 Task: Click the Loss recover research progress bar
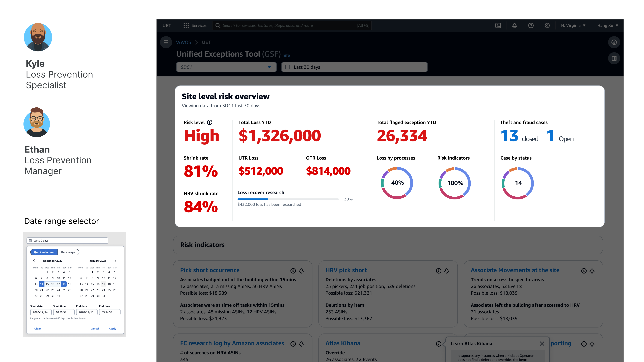pos(288,199)
